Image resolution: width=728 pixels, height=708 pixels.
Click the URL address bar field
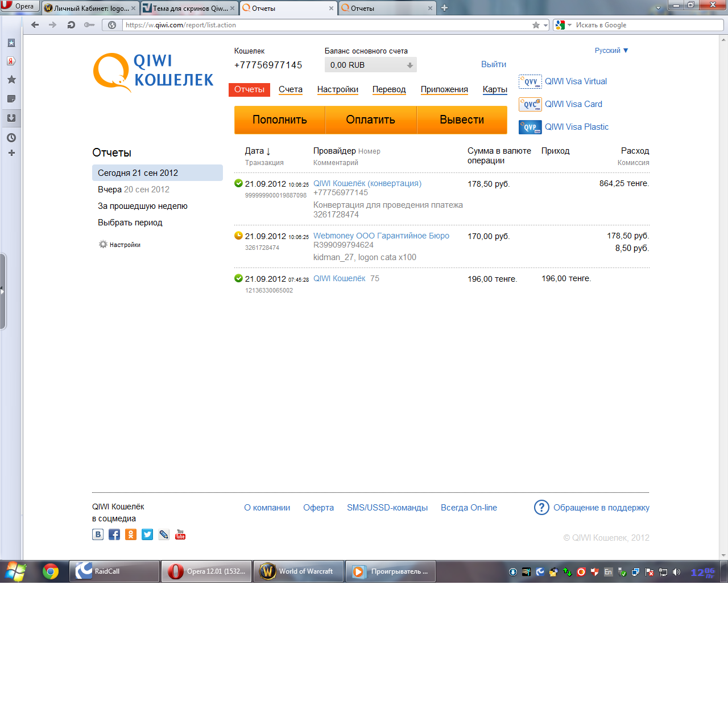[x=327, y=25]
